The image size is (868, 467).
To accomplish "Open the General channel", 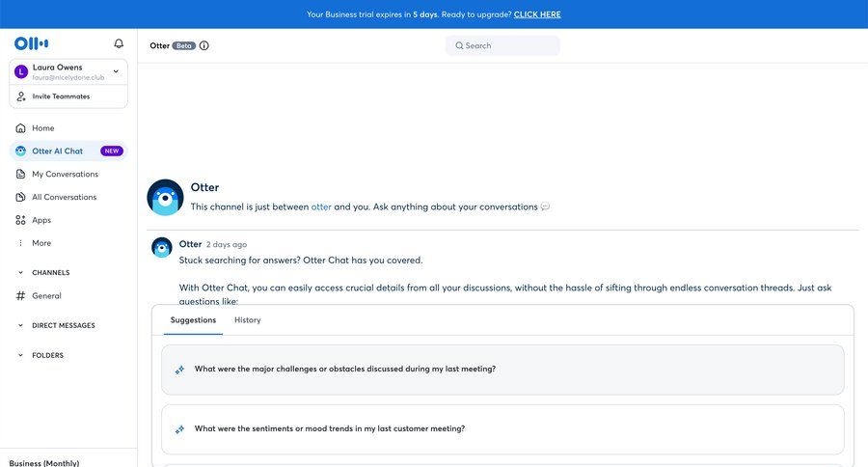I will 68,296.
